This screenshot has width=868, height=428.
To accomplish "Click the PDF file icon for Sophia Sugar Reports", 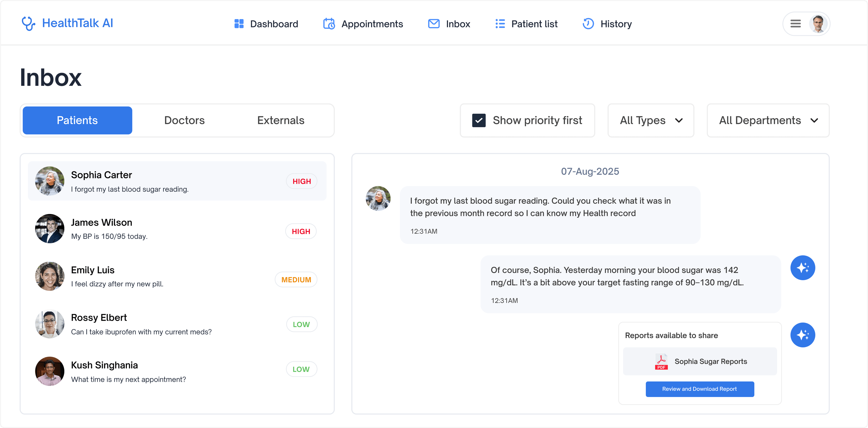I will click(x=661, y=362).
